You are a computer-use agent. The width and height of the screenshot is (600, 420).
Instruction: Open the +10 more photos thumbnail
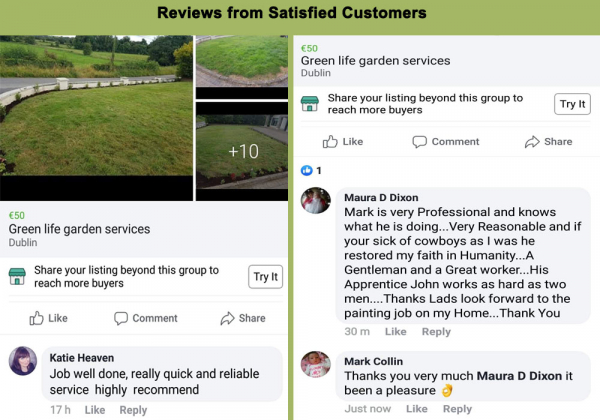click(242, 151)
